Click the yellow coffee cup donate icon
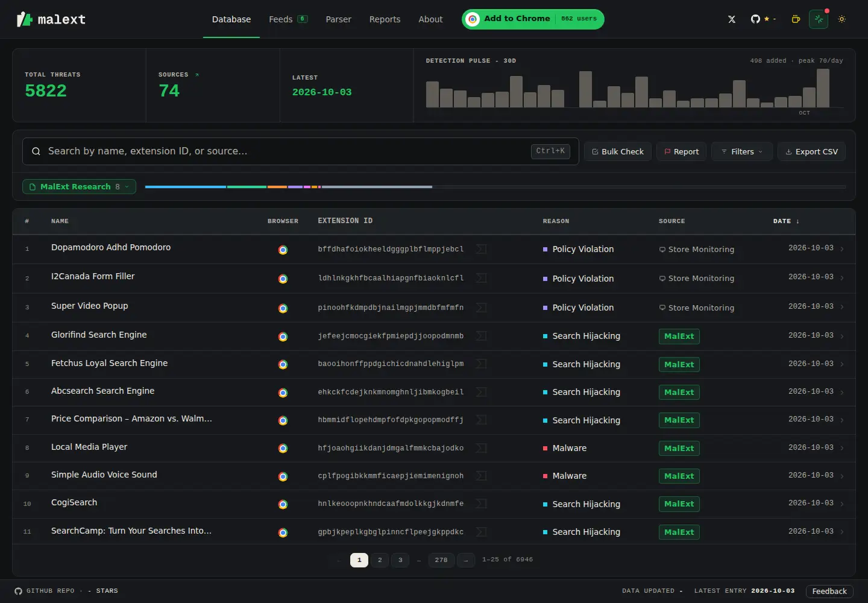The width and height of the screenshot is (868, 603). coord(796,19)
